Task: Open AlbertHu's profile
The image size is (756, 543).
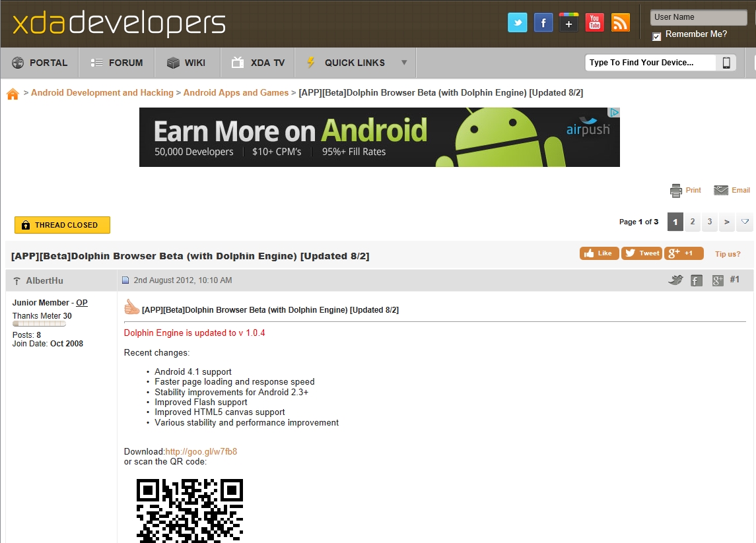Action: [x=44, y=280]
